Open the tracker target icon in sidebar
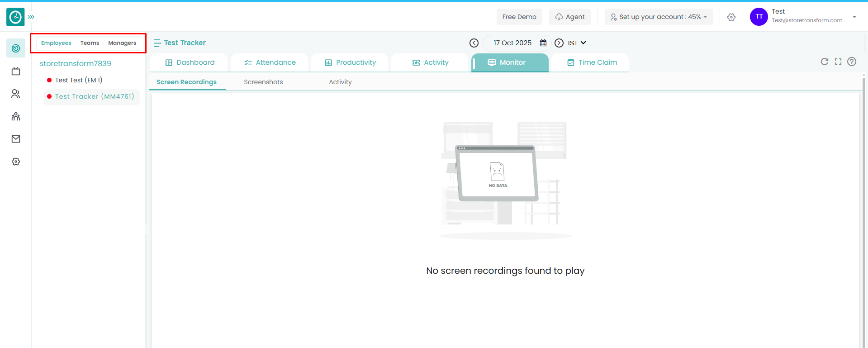The image size is (868, 348). coord(16,48)
